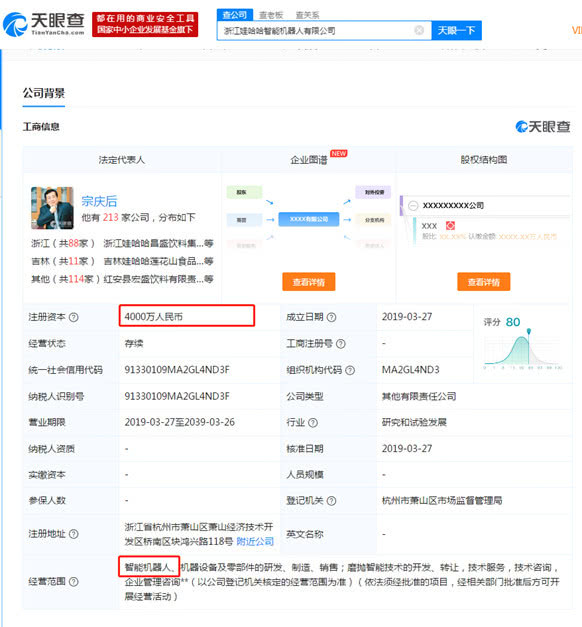Click the Tianyancha logo at top left
Screen dimensions: 582x627
click(x=44, y=24)
